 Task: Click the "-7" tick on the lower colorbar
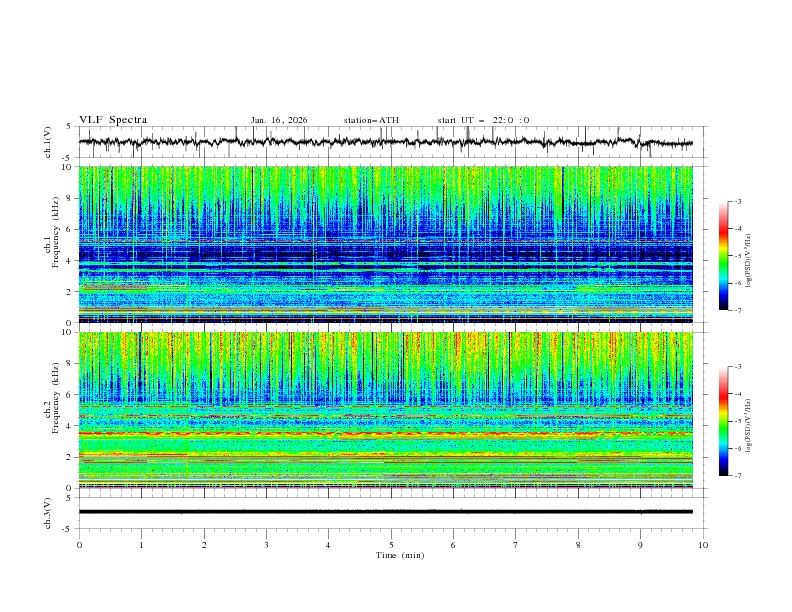737,476
